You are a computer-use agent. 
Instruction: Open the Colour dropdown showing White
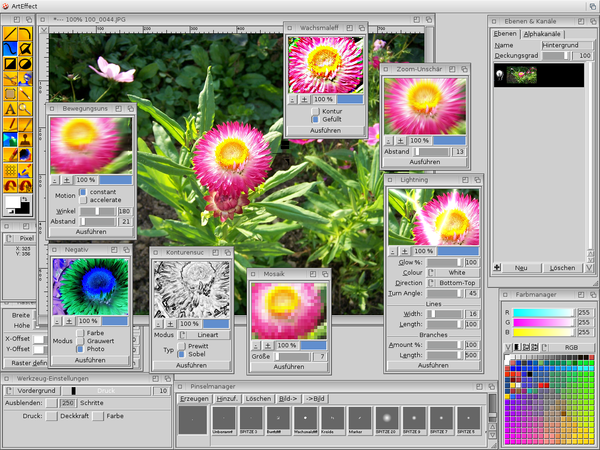point(456,272)
